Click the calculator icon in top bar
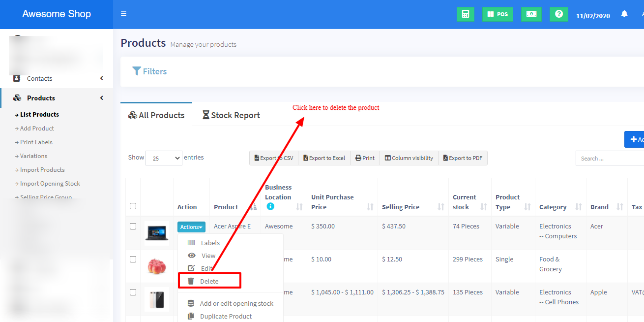This screenshot has width=644, height=322. pos(465,14)
